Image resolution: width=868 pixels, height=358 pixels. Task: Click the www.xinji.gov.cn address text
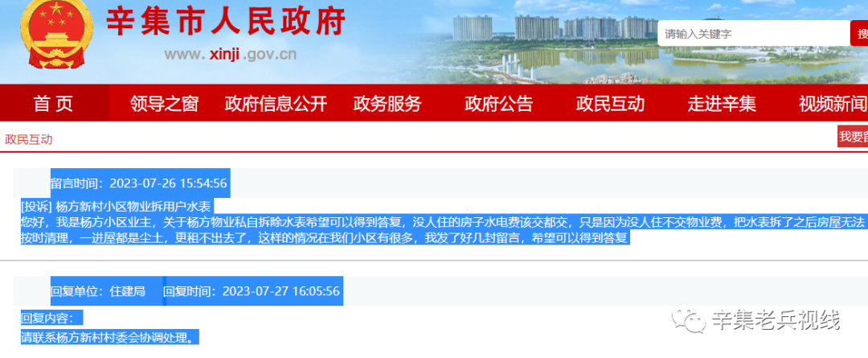pos(230,55)
